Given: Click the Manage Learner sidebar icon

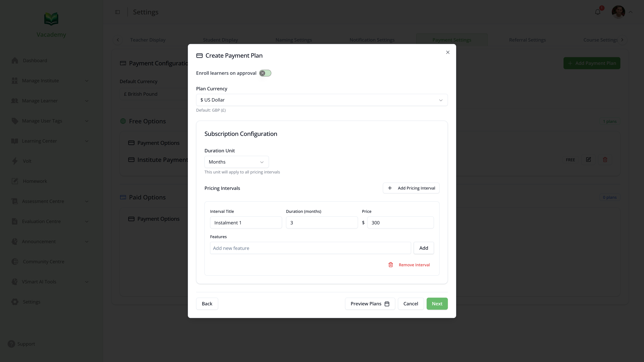Looking at the screenshot, I should (x=14, y=101).
